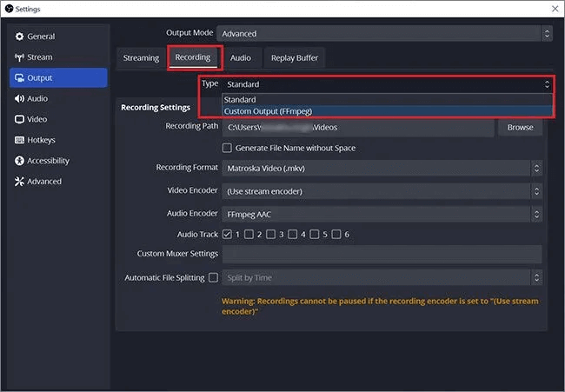
Task: Click the Type dropdown showing Standard
Action: 388,84
